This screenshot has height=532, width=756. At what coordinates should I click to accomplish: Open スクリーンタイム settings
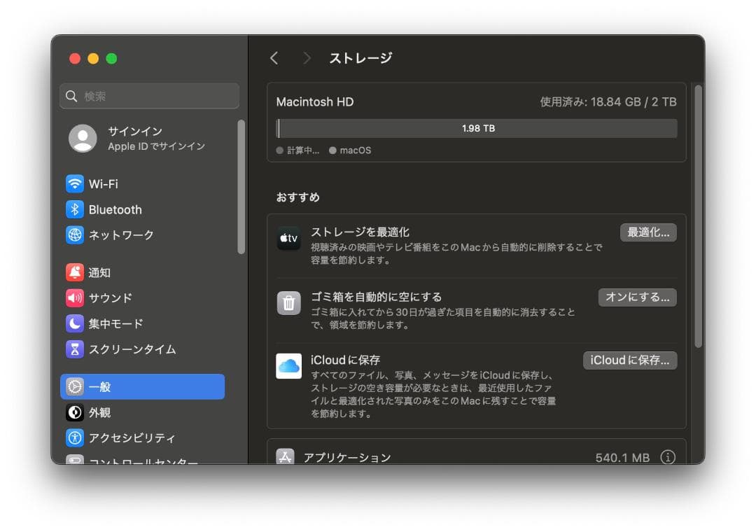(x=126, y=349)
